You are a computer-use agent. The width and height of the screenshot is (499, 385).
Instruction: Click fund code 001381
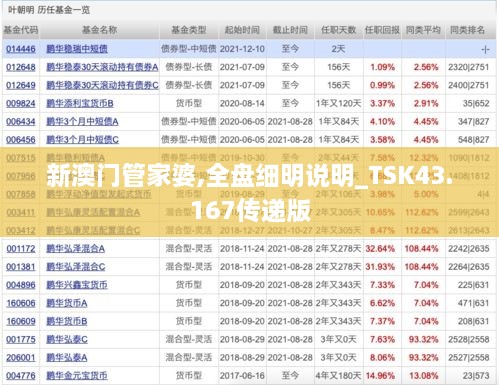point(21,267)
